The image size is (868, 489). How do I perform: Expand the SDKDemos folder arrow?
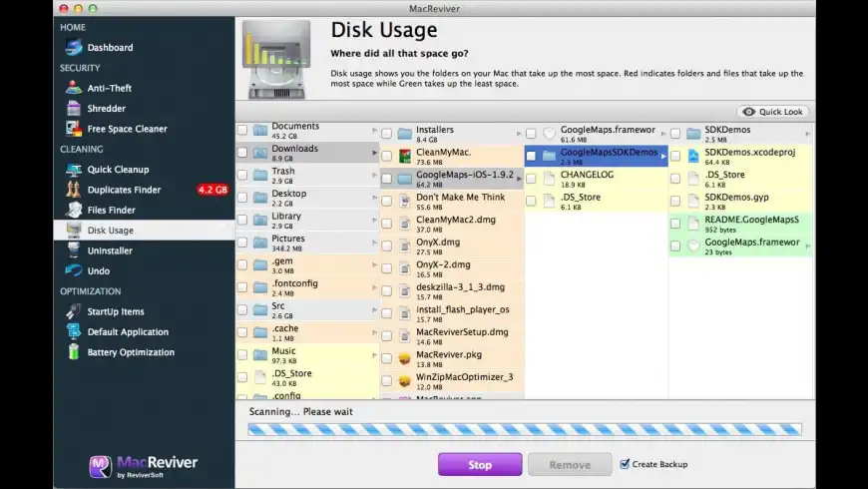click(808, 134)
